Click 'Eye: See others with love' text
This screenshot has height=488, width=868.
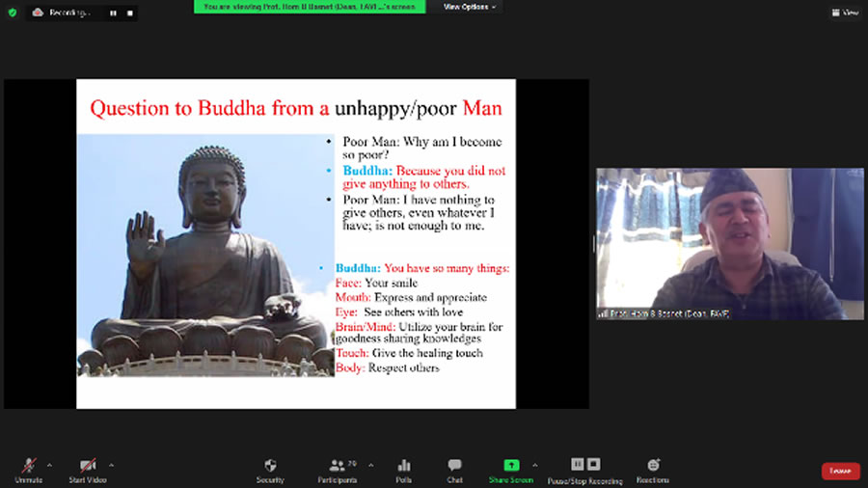(399, 312)
